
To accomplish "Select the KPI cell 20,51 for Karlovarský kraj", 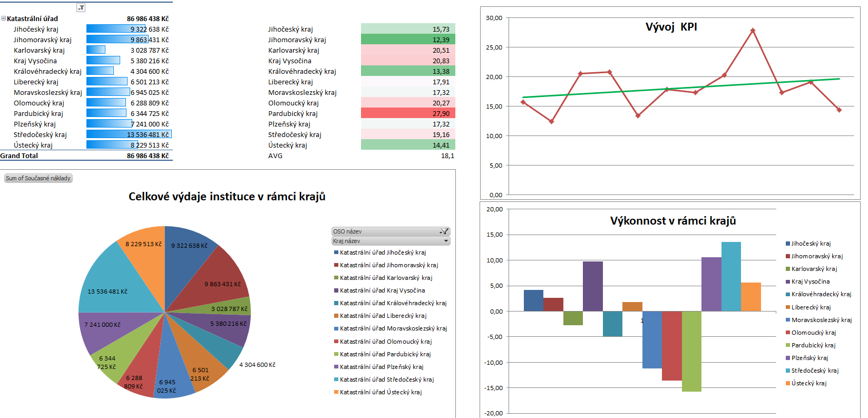I will [408, 50].
